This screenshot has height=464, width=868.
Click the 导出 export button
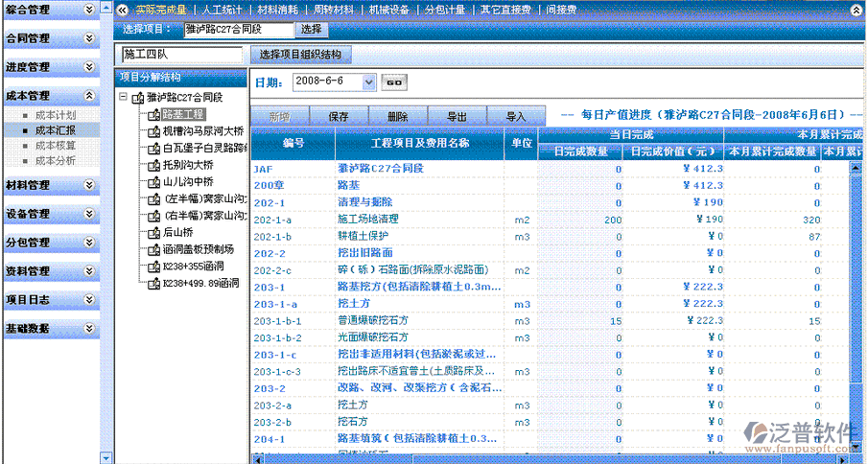(x=457, y=116)
